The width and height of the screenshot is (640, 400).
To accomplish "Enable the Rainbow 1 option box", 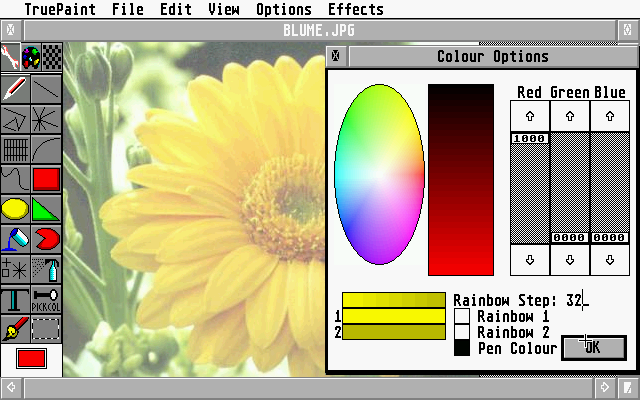I will coord(462,316).
